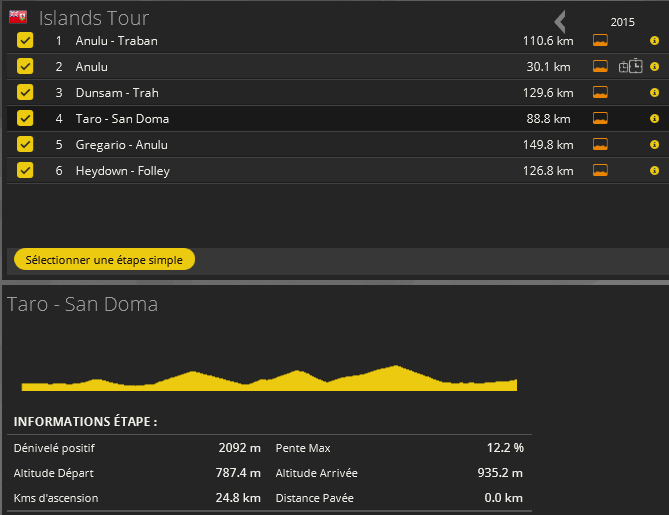Image resolution: width=669 pixels, height=515 pixels.
Task: Show info for Heydown - Folley stage
Action: (654, 171)
